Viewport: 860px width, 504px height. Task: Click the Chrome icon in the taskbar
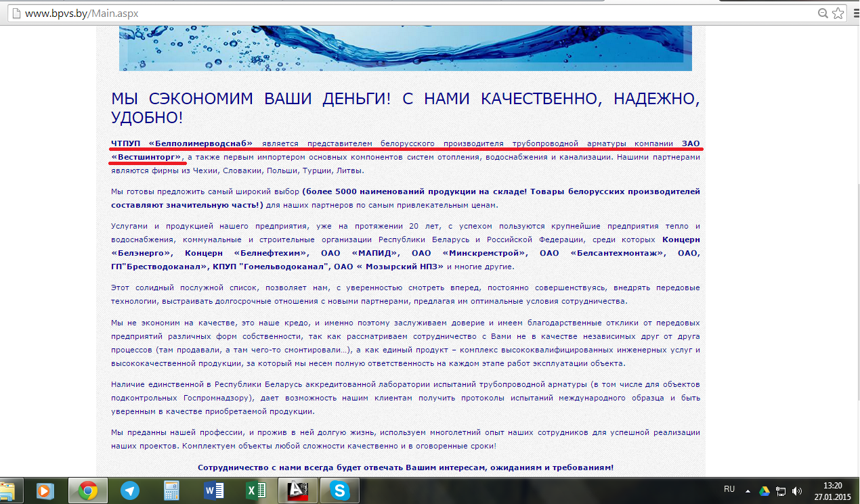[88, 490]
